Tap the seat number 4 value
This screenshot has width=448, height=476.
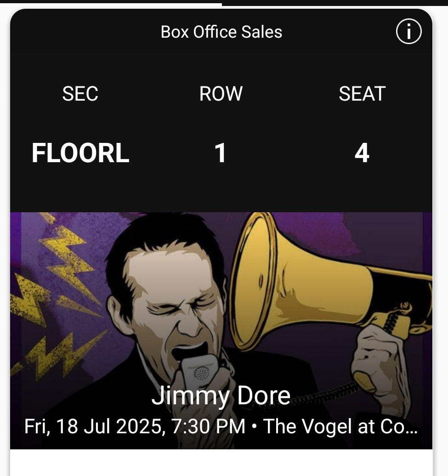[362, 153]
